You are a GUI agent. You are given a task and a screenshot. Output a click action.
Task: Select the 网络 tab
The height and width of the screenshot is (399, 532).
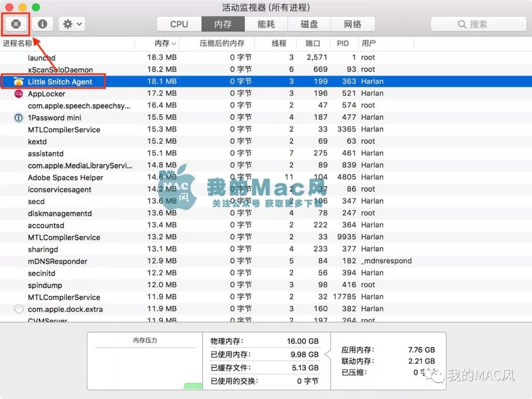point(353,24)
